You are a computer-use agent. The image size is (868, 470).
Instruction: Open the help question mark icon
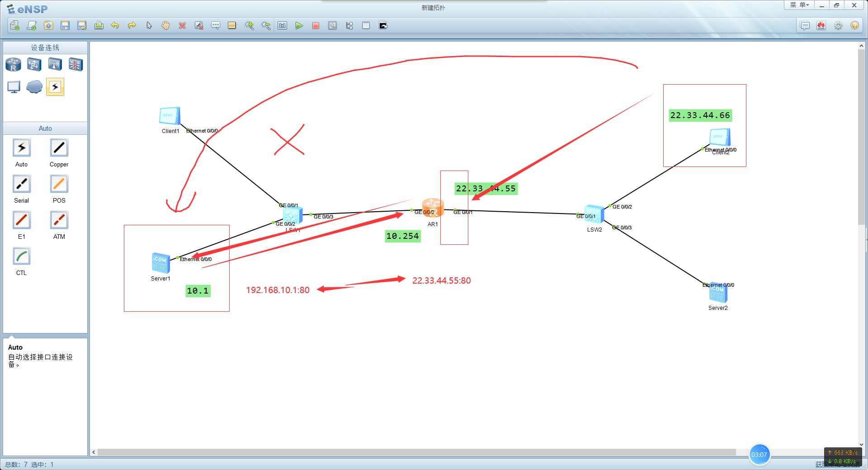tap(854, 25)
